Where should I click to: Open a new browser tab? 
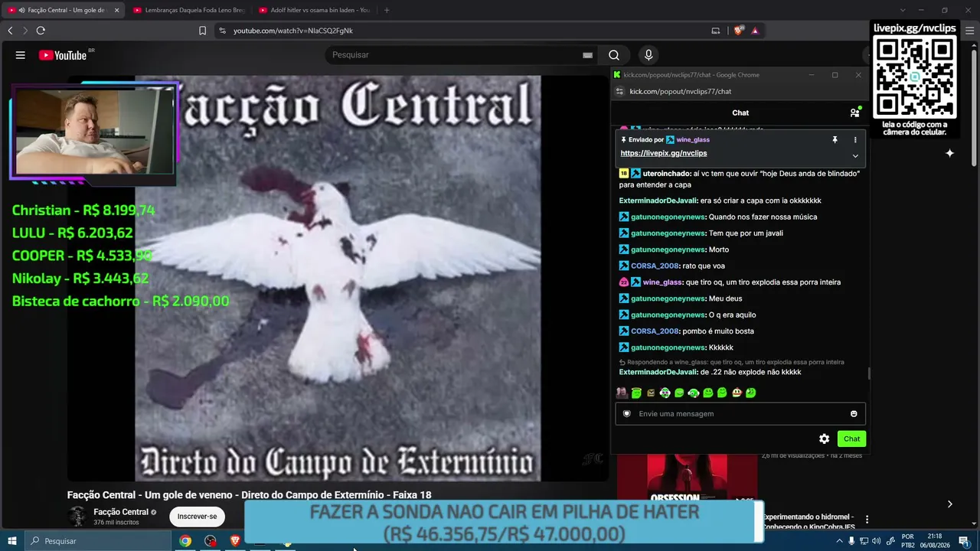click(x=387, y=10)
